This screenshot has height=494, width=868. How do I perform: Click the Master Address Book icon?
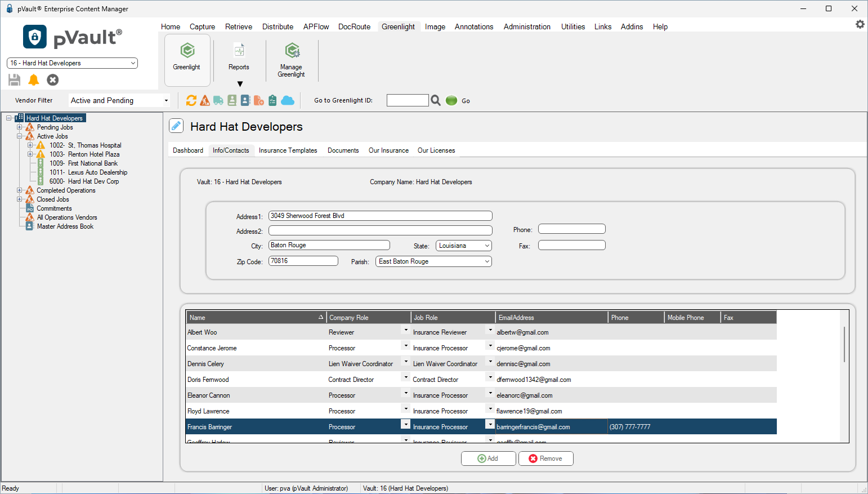30,226
